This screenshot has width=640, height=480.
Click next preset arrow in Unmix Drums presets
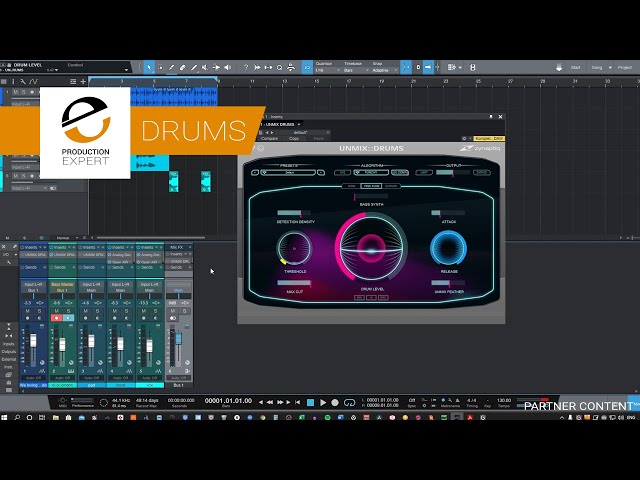(x=321, y=173)
